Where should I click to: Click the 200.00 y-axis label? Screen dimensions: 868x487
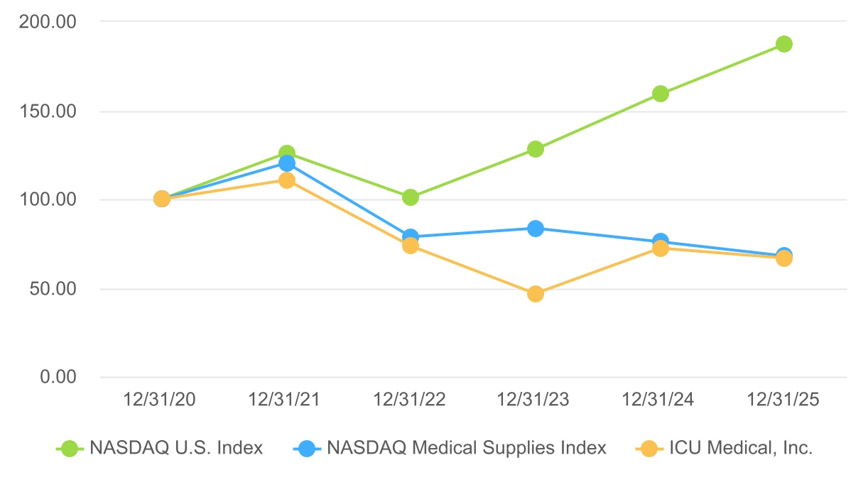coord(48,22)
